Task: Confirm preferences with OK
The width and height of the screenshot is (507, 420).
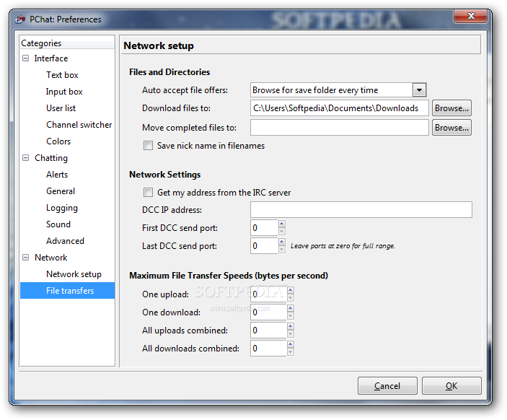Action: [x=451, y=385]
